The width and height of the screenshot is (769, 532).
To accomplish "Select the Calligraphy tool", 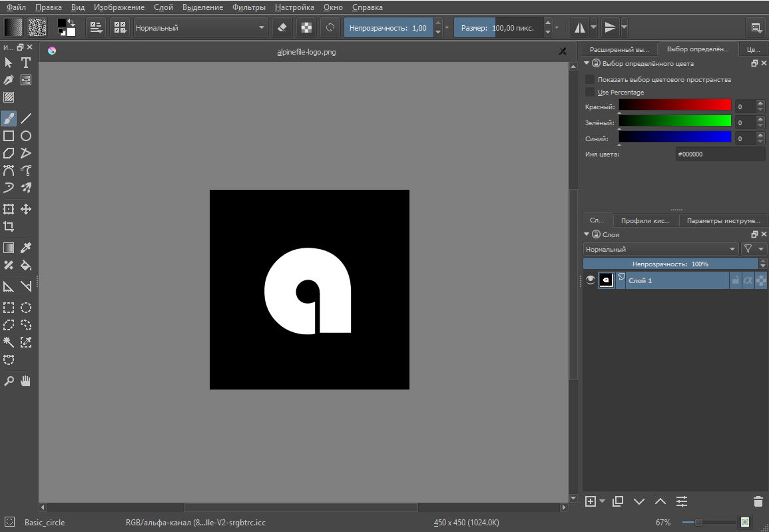I will [x=9, y=80].
